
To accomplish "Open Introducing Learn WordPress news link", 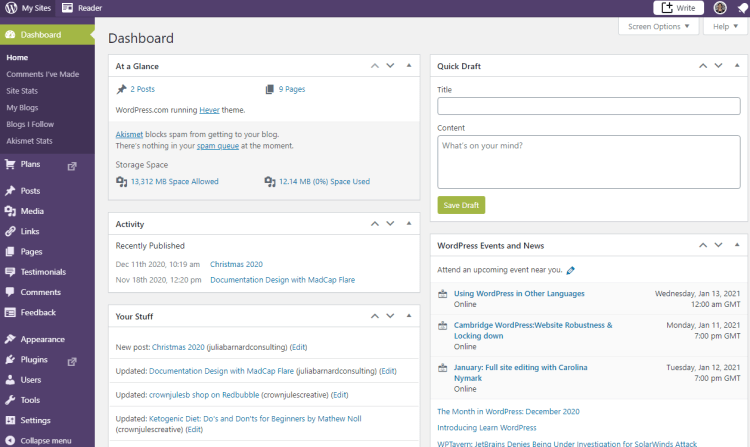I will pyautogui.click(x=486, y=428).
